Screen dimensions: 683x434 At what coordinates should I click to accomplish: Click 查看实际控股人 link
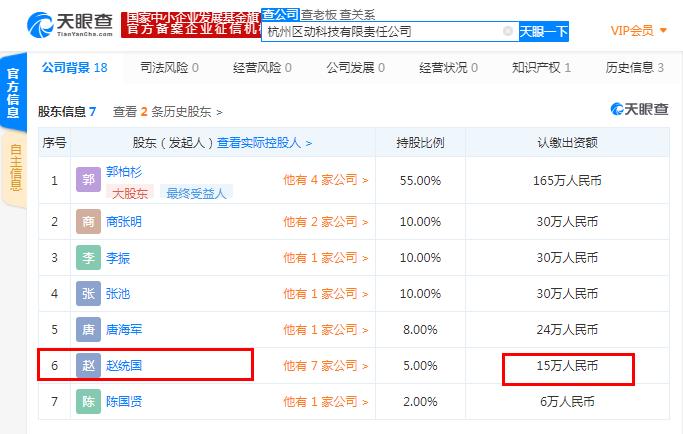[264, 142]
